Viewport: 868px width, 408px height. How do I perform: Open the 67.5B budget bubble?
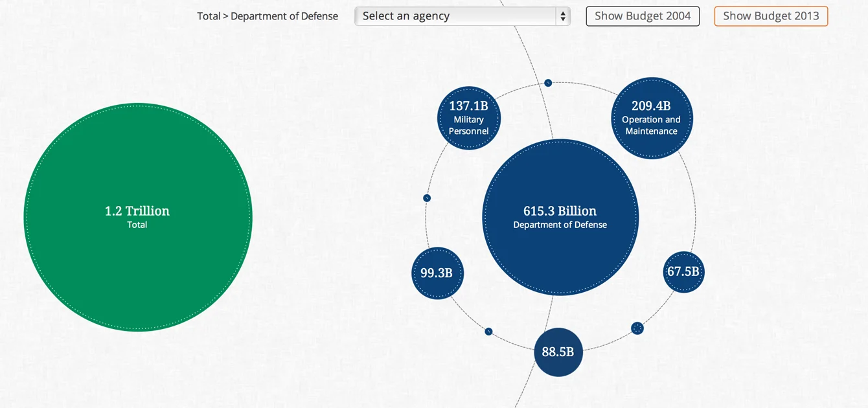[683, 272]
